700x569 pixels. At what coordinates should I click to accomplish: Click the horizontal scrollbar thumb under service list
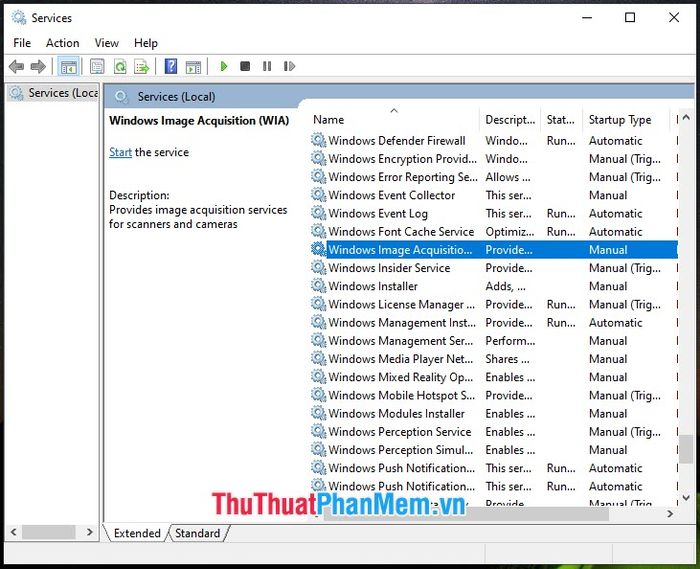pyautogui.click(x=467, y=514)
